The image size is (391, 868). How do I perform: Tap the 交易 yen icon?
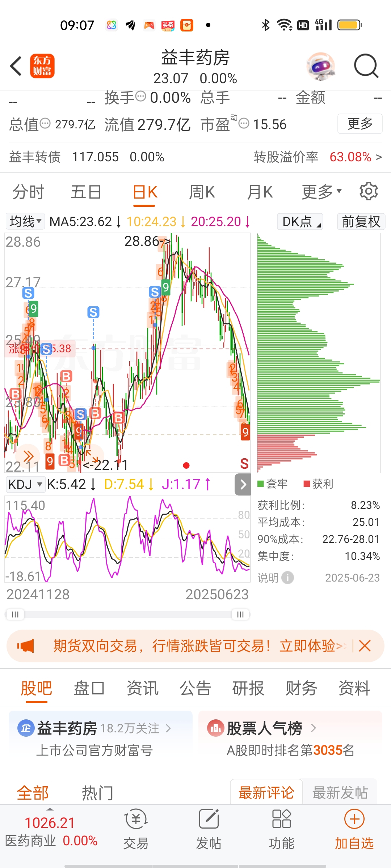pos(136,819)
